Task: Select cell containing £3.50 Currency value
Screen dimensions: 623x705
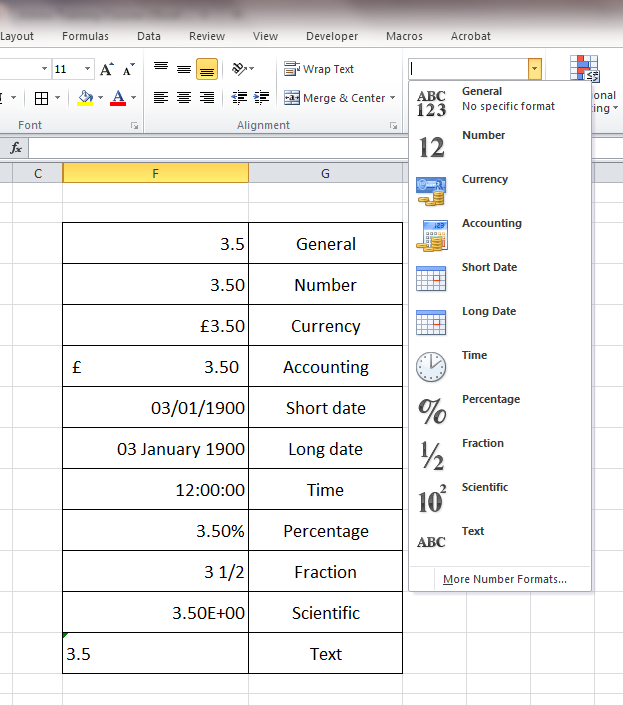Action: (156, 326)
